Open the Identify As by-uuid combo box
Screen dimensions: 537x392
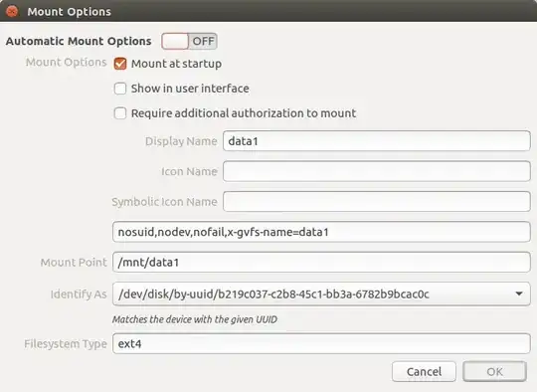click(321, 294)
